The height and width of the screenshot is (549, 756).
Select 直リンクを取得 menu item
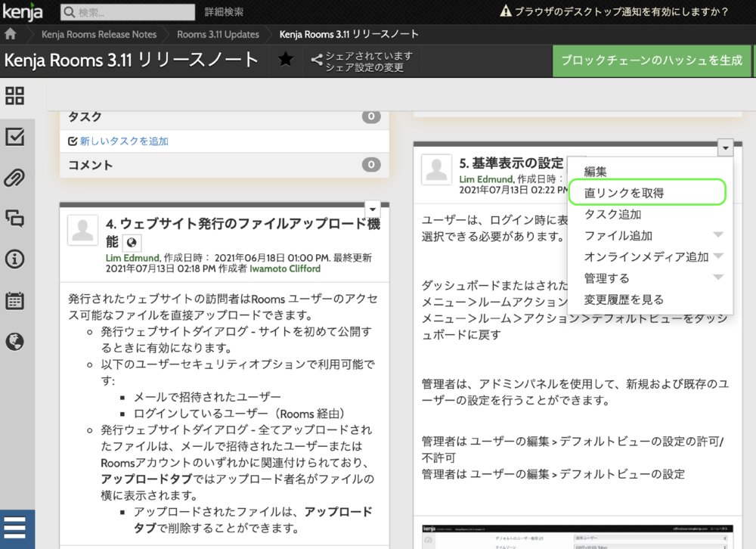click(x=648, y=193)
